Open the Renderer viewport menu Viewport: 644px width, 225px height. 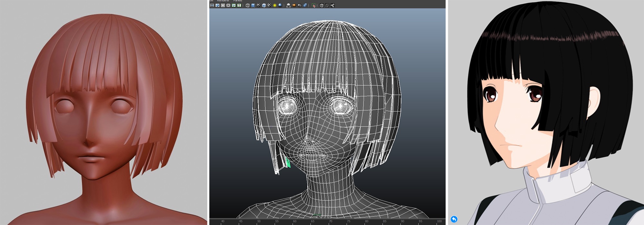pos(223,1)
